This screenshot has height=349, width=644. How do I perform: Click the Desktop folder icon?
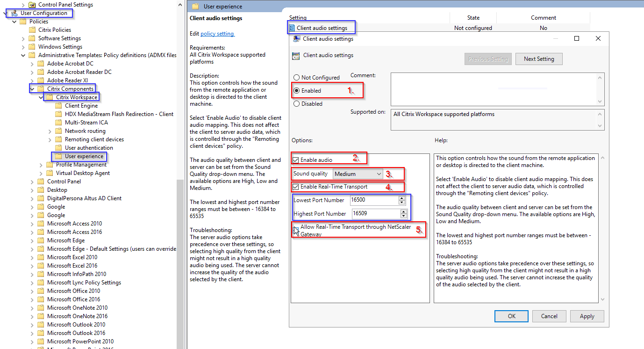click(41, 190)
